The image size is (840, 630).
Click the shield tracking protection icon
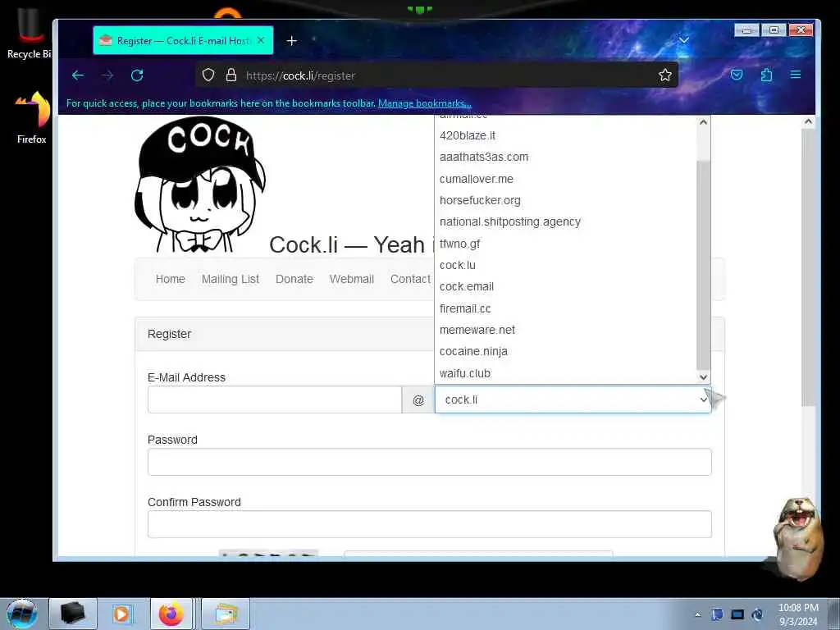(208, 75)
